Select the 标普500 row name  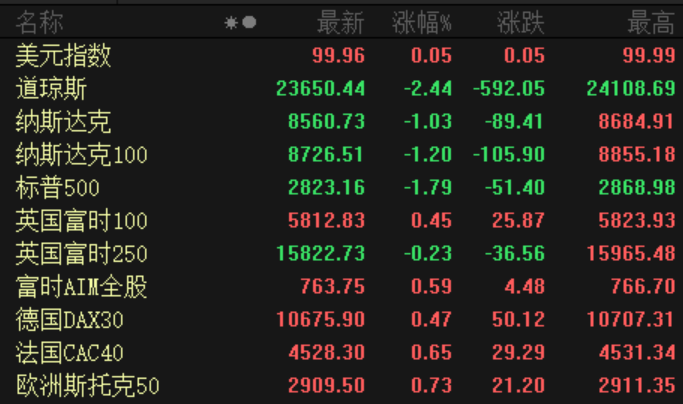point(57,188)
